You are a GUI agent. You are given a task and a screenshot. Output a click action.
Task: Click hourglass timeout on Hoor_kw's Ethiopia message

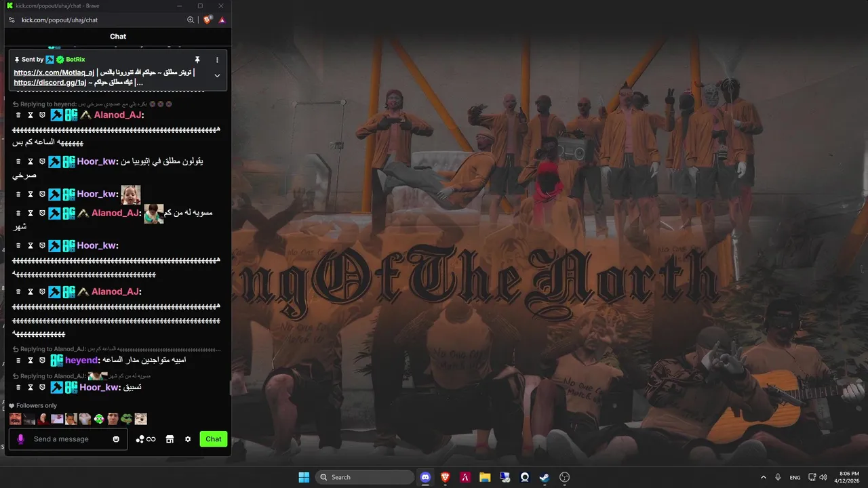31,162
